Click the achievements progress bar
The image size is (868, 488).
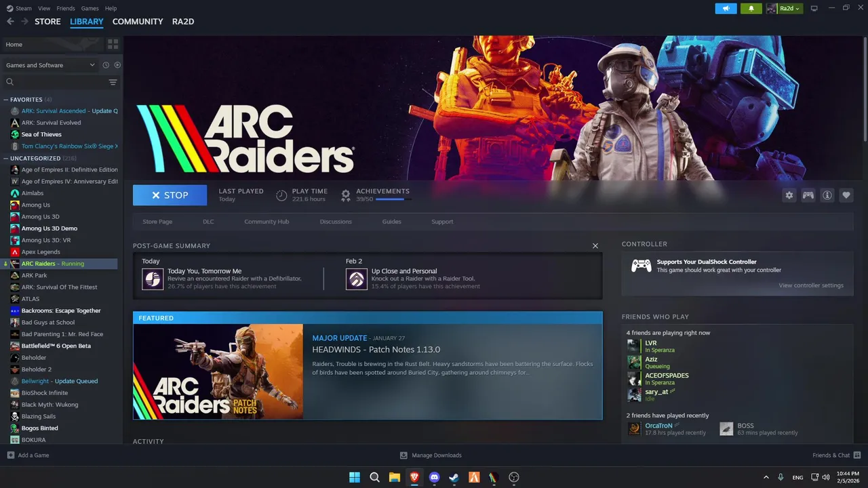pos(393,199)
